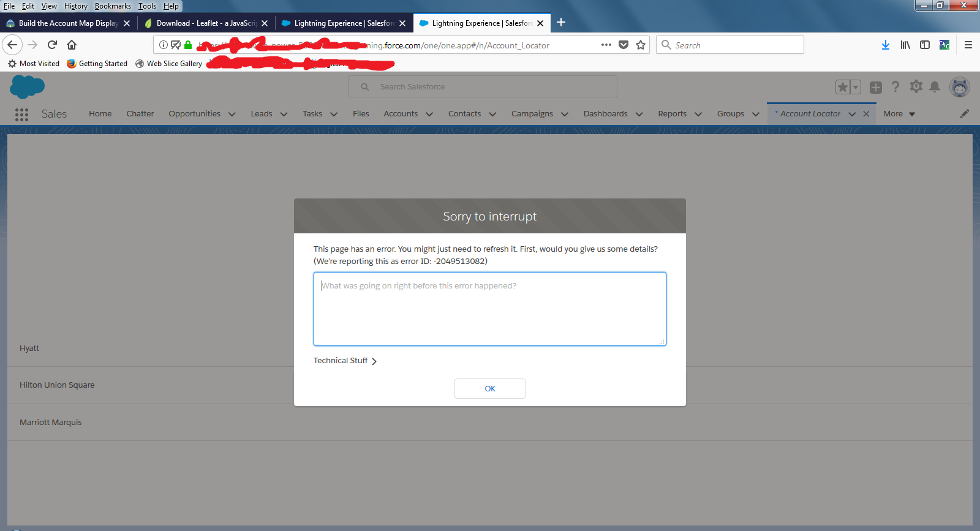Open the Dashboards navigation tab
Viewport: 980px width, 531px height.
[x=605, y=114]
